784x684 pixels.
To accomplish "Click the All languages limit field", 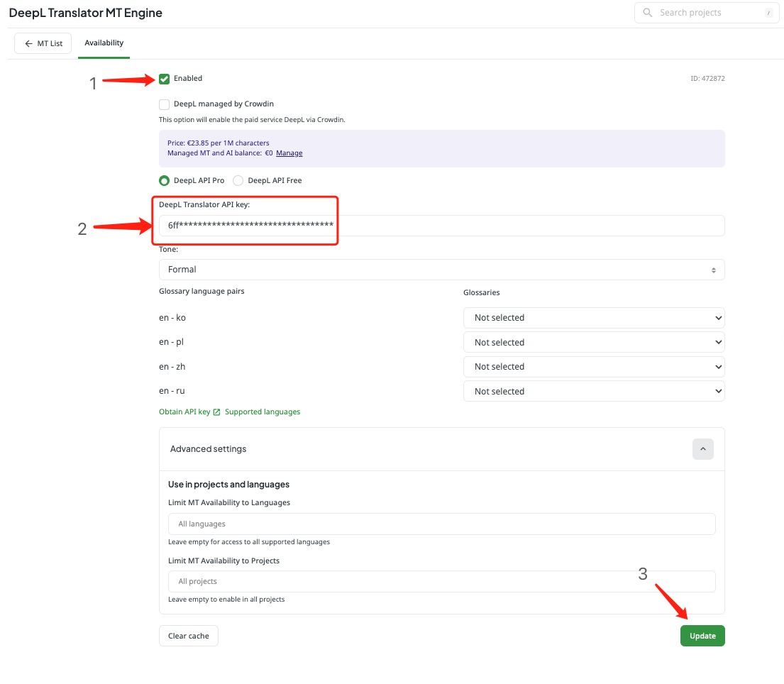I will tap(441, 524).
